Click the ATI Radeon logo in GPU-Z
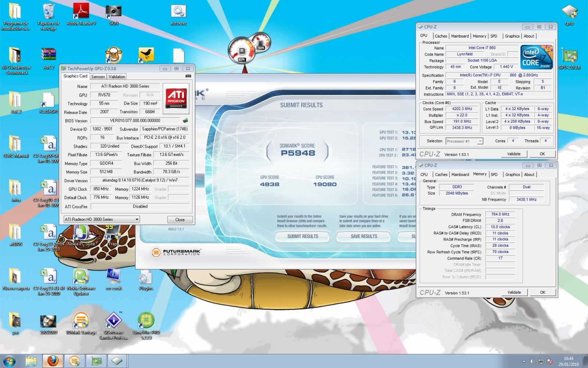Screen dimensions: 588x368 pos(176,98)
